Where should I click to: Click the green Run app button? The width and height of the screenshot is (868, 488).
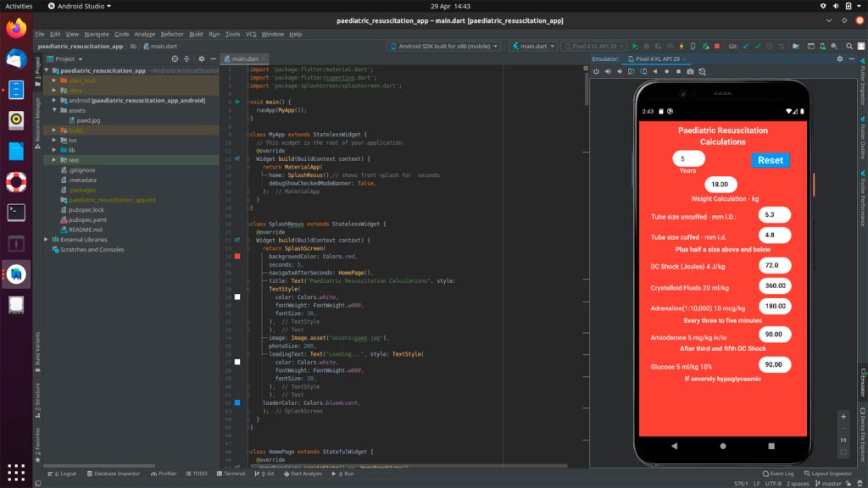pos(635,47)
